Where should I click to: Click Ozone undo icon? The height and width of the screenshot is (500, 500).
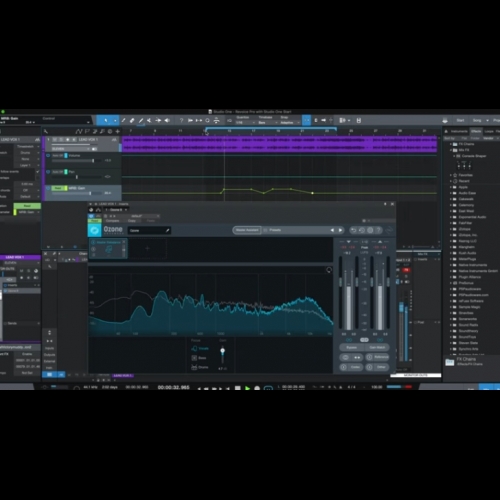pos(353,230)
